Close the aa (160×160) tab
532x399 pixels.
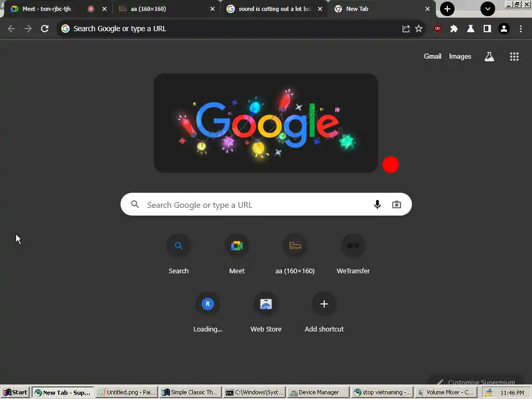(x=212, y=9)
